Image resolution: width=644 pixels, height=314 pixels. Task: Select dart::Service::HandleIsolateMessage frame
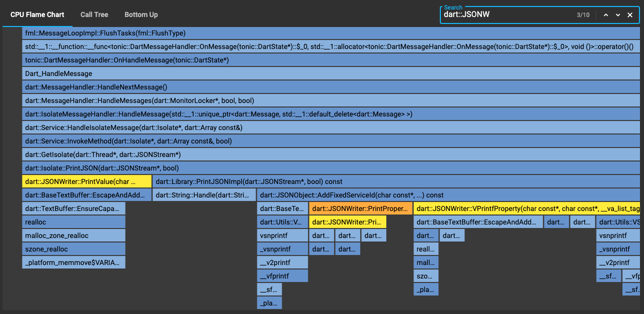tap(331, 127)
